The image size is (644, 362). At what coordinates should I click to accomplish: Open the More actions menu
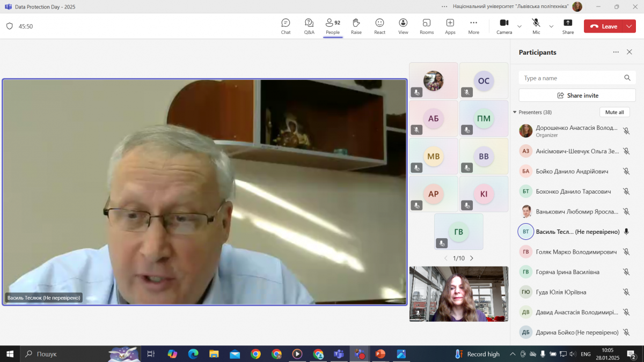tap(473, 26)
